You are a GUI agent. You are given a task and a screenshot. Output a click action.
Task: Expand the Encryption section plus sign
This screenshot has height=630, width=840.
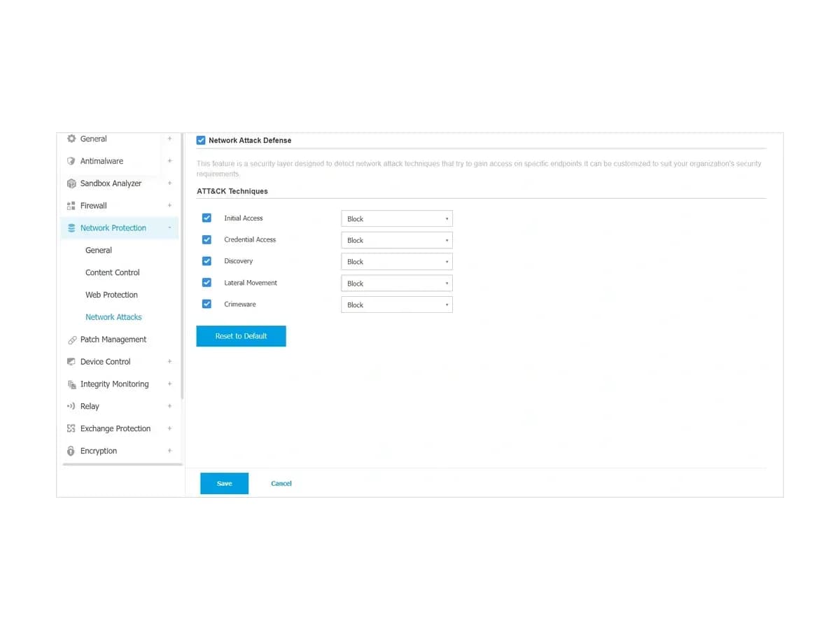169,451
